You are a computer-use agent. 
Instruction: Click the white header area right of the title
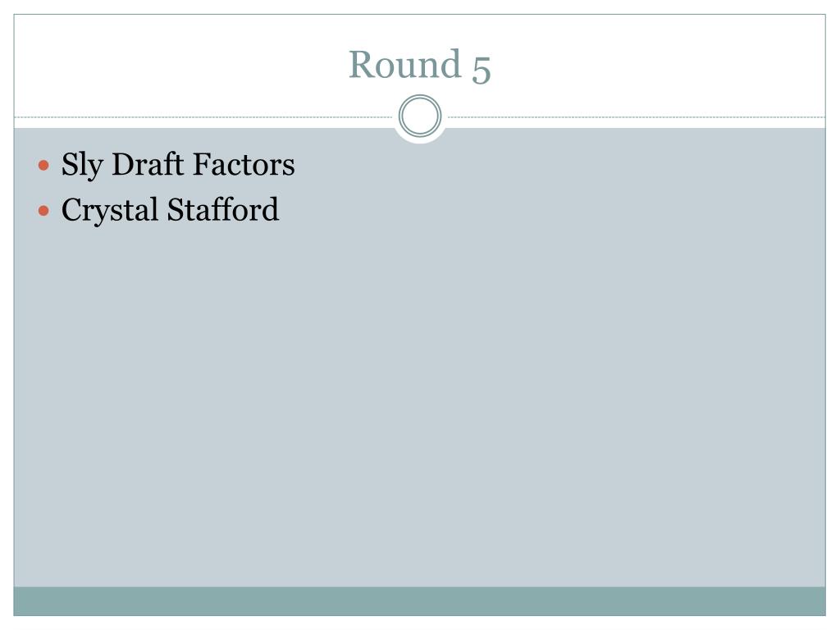pyautogui.click(x=658, y=65)
